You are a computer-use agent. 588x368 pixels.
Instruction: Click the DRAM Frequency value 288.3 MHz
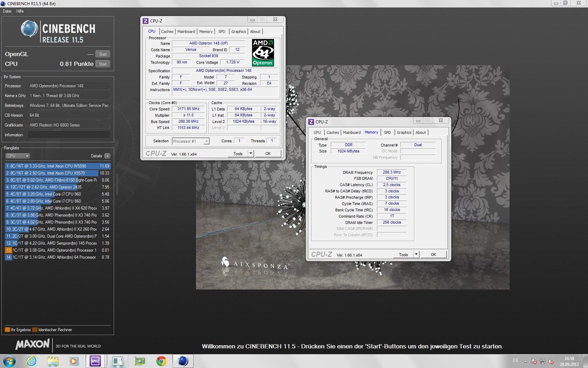(392, 172)
